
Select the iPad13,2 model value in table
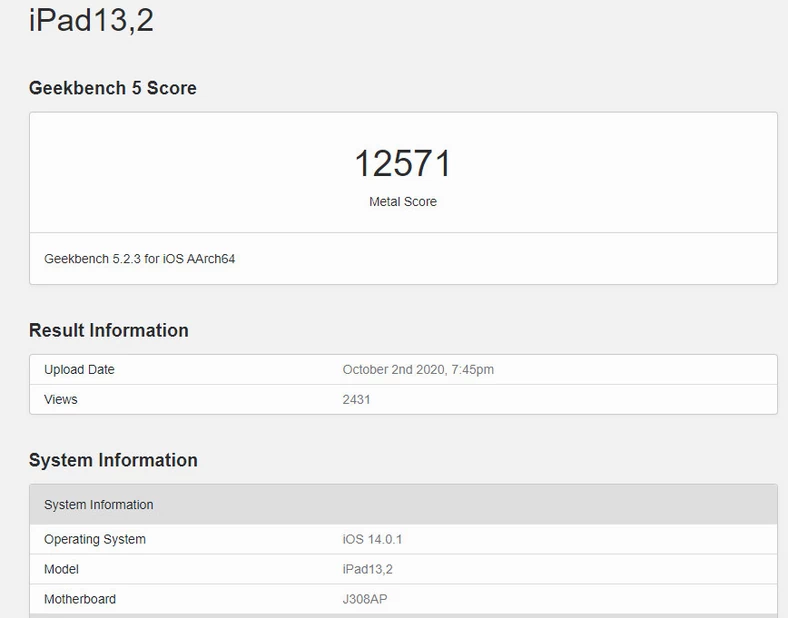[367, 569]
